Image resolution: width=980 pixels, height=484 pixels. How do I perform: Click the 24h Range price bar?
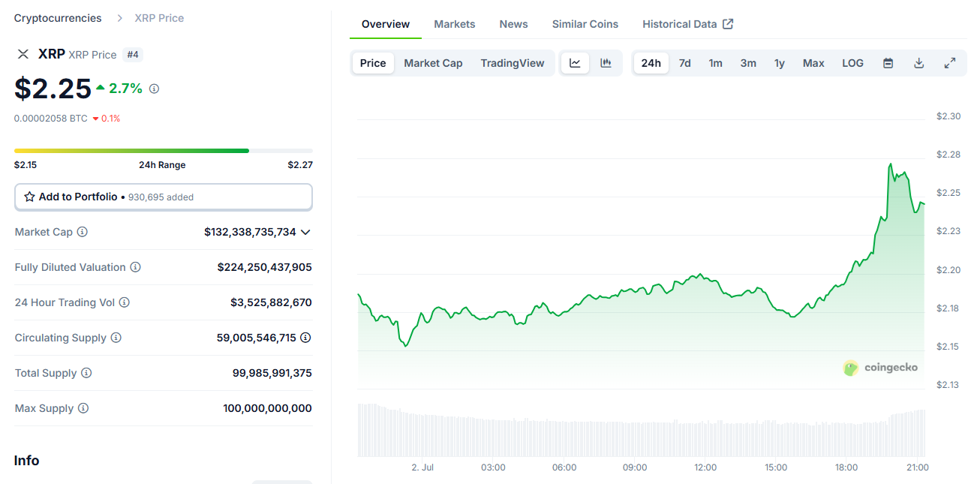pos(162,150)
